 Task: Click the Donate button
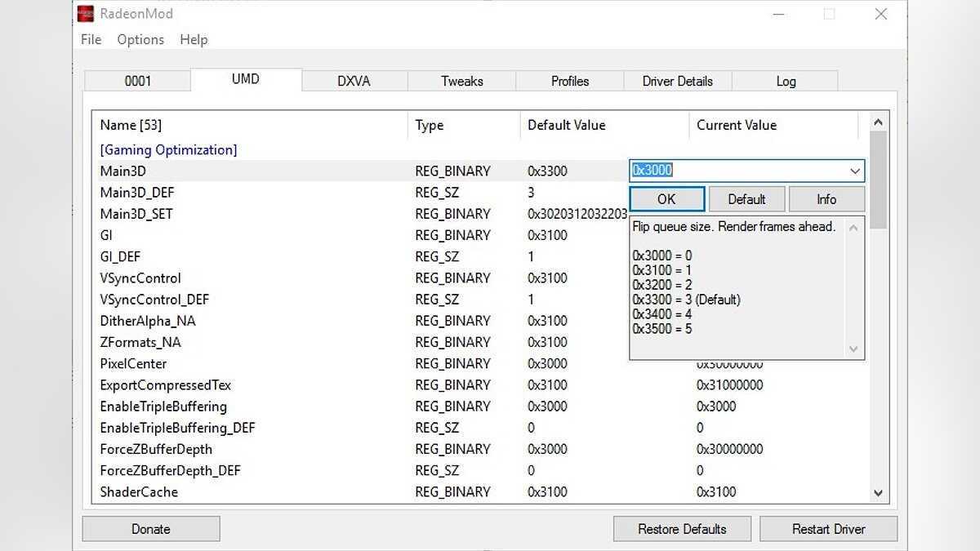click(x=151, y=529)
